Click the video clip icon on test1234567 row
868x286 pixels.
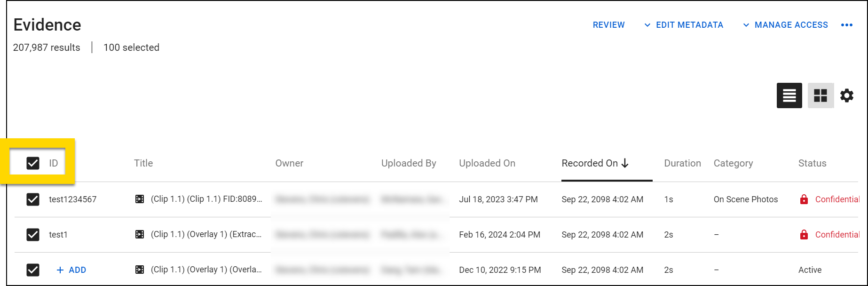click(x=140, y=199)
